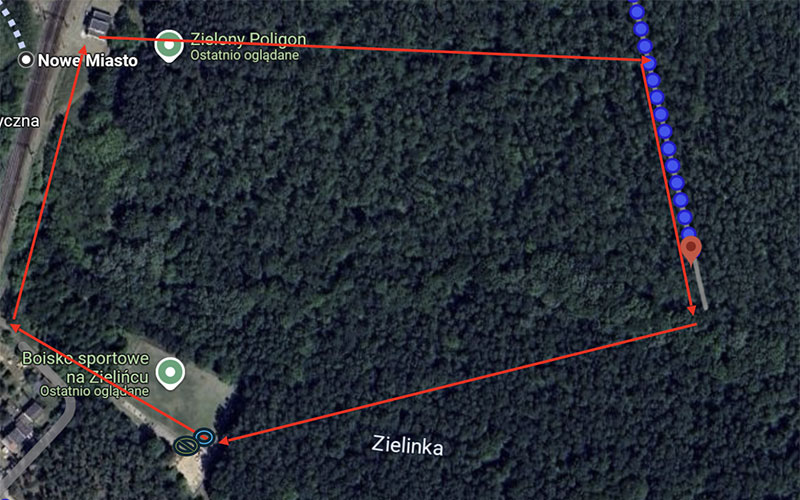
Task: Click the blue route dot touching the arrowhead
Action: [x=649, y=63]
